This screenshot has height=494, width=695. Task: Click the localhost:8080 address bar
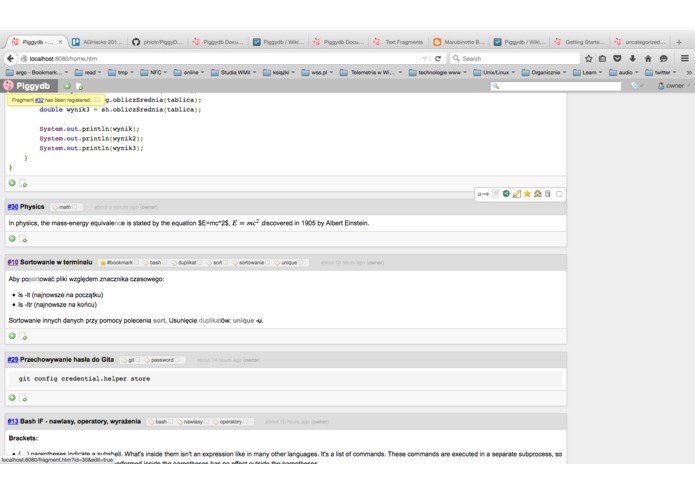click(x=225, y=58)
